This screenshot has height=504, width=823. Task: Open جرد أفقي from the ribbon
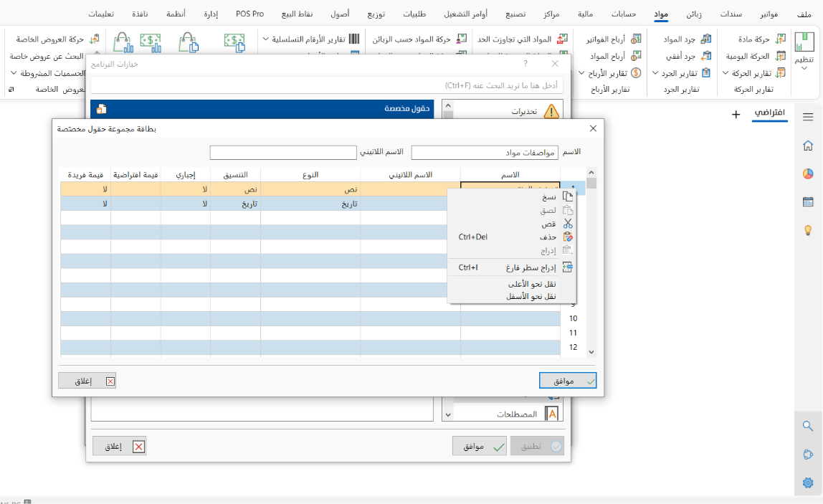point(689,56)
